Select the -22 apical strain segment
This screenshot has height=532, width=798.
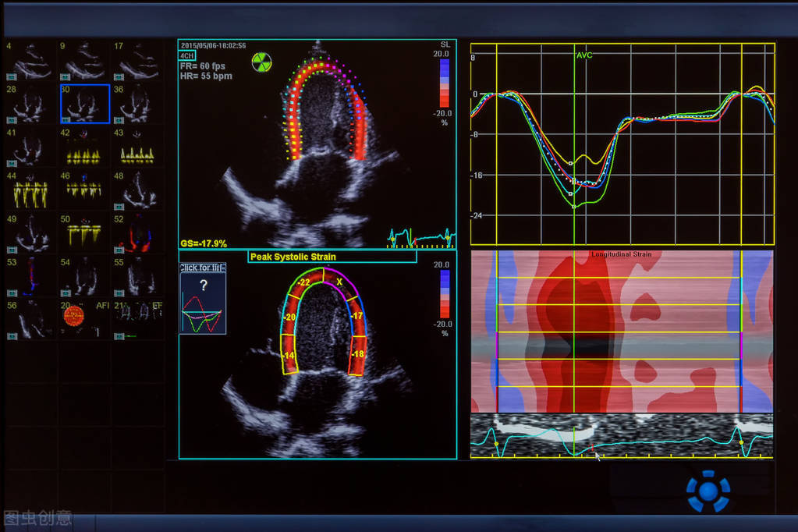(304, 282)
